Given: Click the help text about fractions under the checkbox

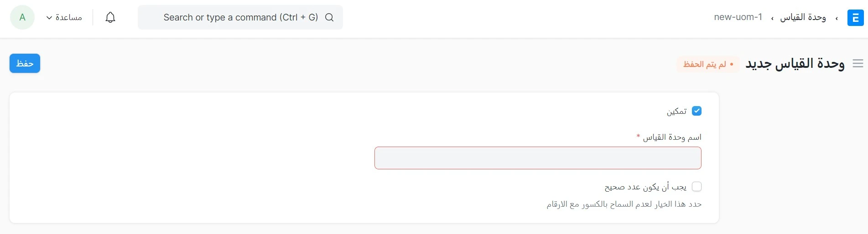Looking at the screenshot, I should pos(624,204).
